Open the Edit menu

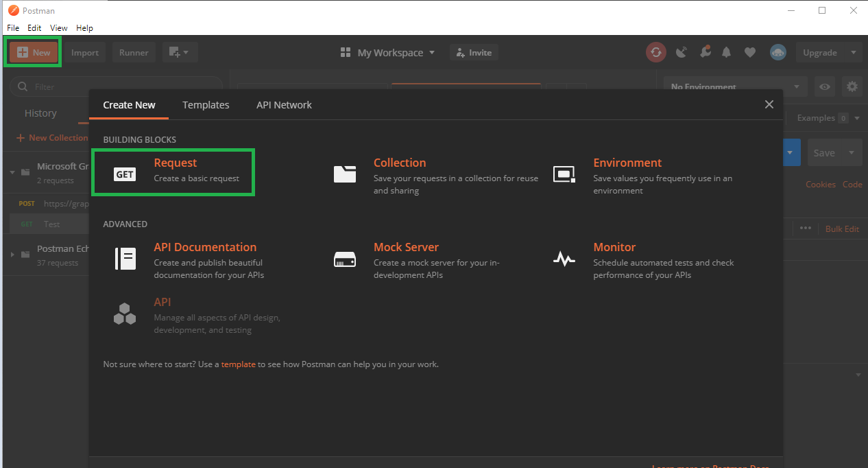pyautogui.click(x=34, y=28)
